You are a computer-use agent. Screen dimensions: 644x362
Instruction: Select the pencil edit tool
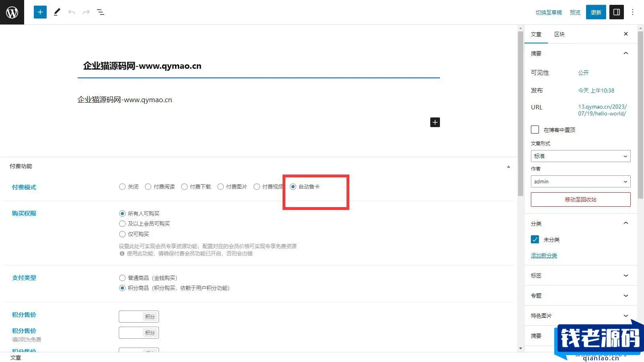(57, 12)
